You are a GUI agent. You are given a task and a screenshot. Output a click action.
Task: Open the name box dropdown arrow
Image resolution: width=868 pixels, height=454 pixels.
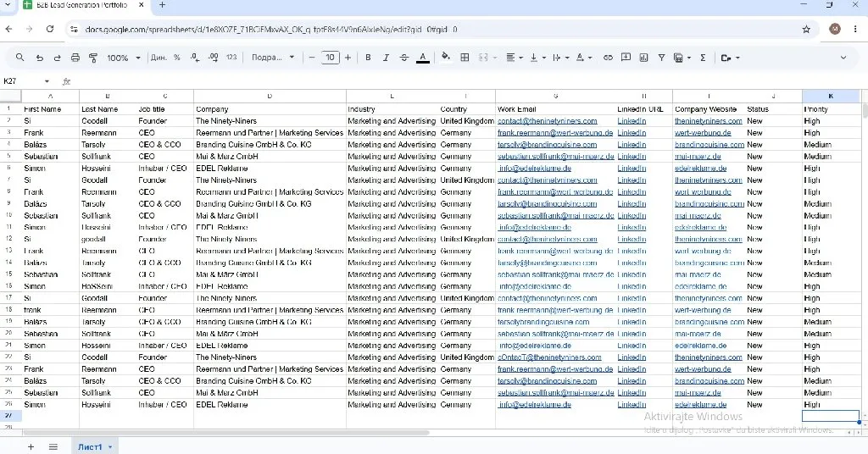point(47,81)
